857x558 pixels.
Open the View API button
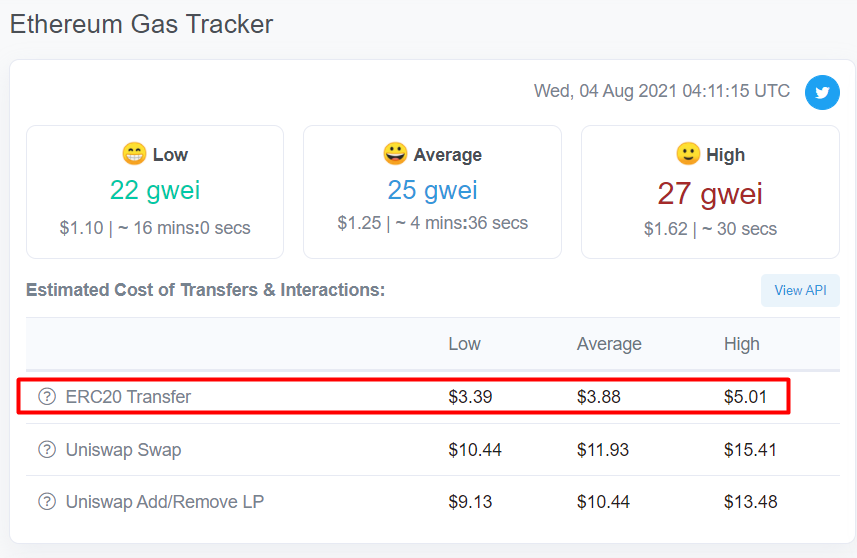tap(800, 290)
